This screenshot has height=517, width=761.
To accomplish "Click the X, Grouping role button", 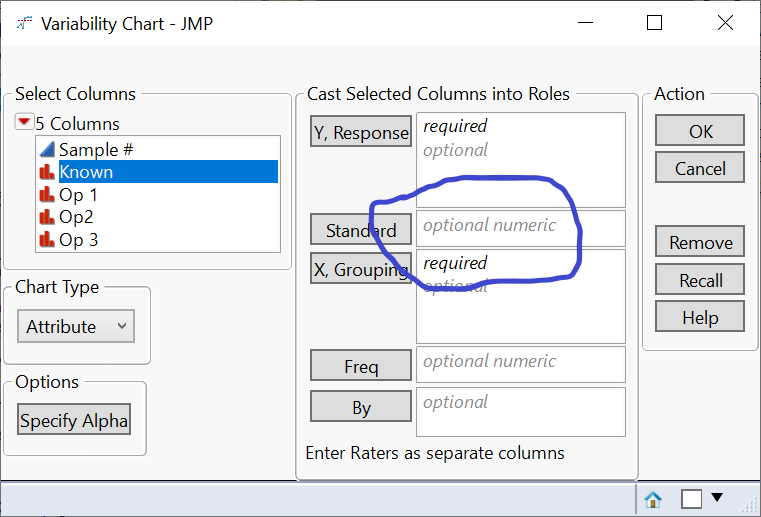I will pos(360,268).
